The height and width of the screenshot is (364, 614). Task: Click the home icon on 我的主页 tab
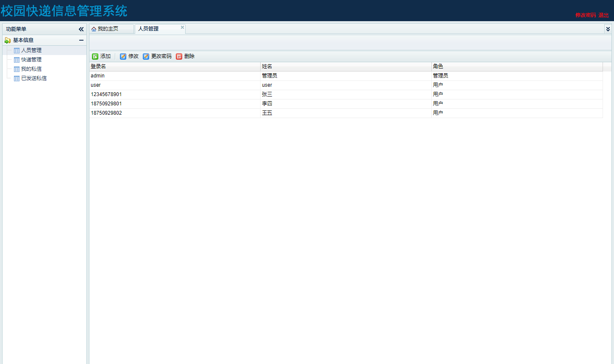94,29
